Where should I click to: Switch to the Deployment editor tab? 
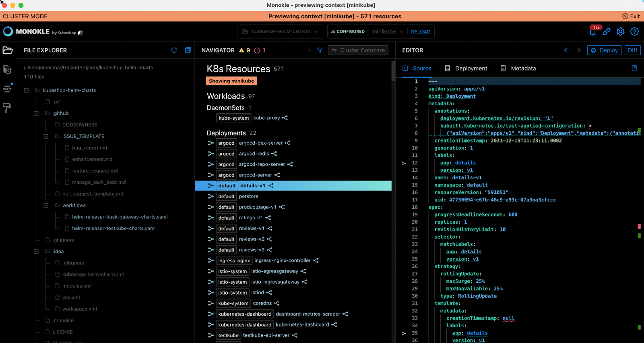click(466, 69)
